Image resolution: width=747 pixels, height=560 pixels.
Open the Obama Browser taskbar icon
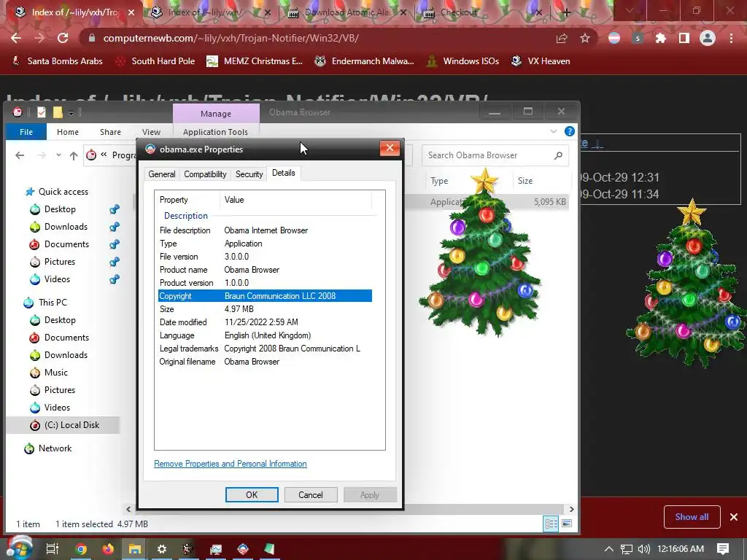click(243, 549)
